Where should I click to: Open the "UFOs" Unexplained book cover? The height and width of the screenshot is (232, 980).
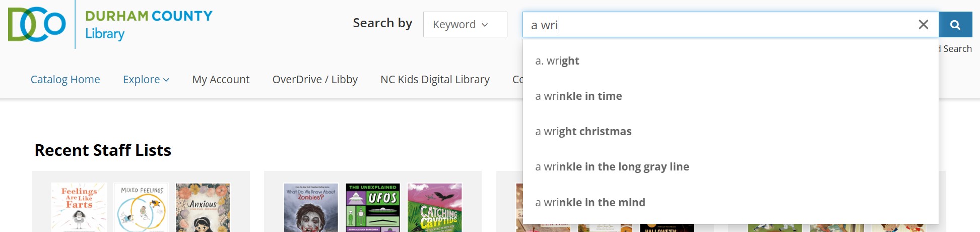pyautogui.click(x=373, y=207)
